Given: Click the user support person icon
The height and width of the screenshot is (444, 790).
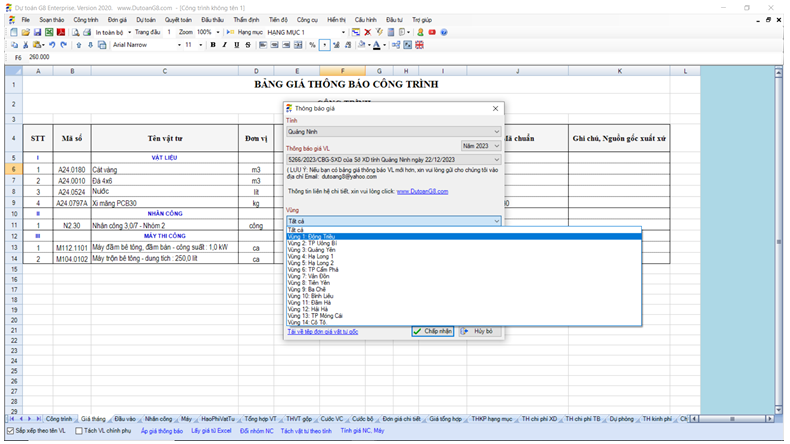Looking at the screenshot, I should tap(420, 32).
